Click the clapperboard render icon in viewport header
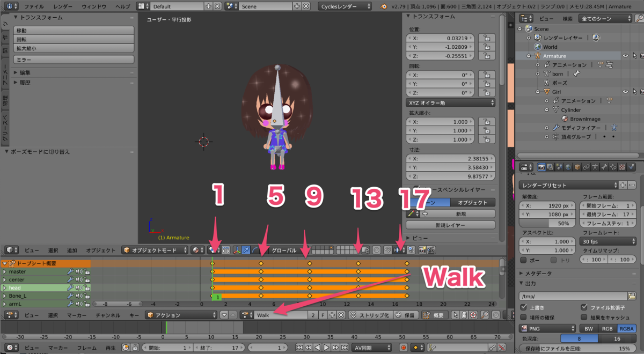Viewport: 644px width, 354px height. [432, 250]
